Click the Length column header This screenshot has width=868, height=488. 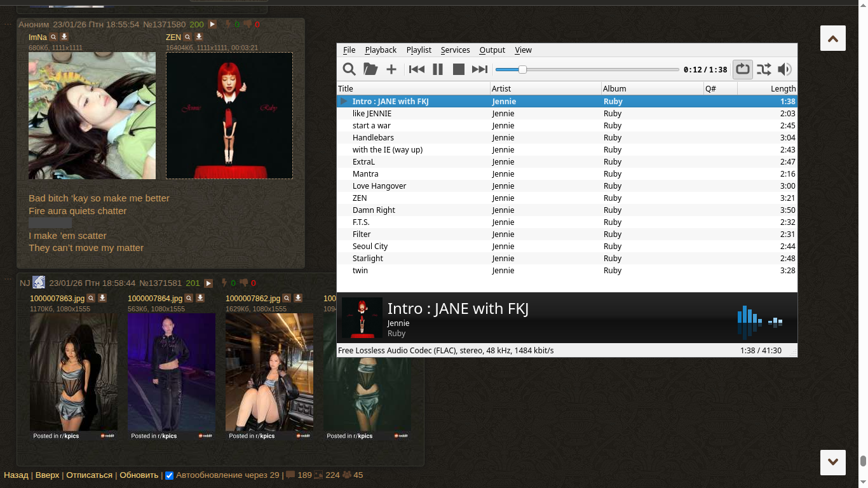(768, 89)
